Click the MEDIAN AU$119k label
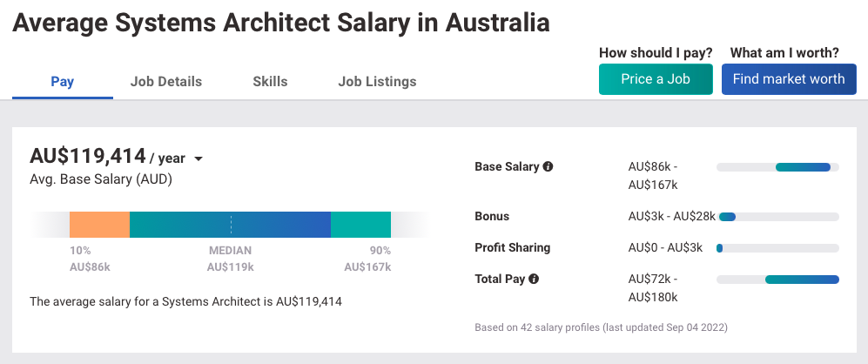This screenshot has width=868, height=364. pos(231,259)
